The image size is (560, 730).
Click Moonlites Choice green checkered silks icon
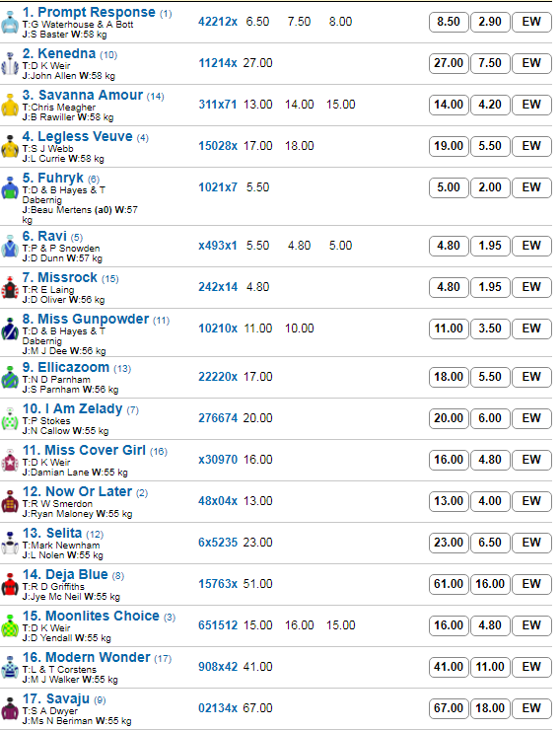[10, 625]
